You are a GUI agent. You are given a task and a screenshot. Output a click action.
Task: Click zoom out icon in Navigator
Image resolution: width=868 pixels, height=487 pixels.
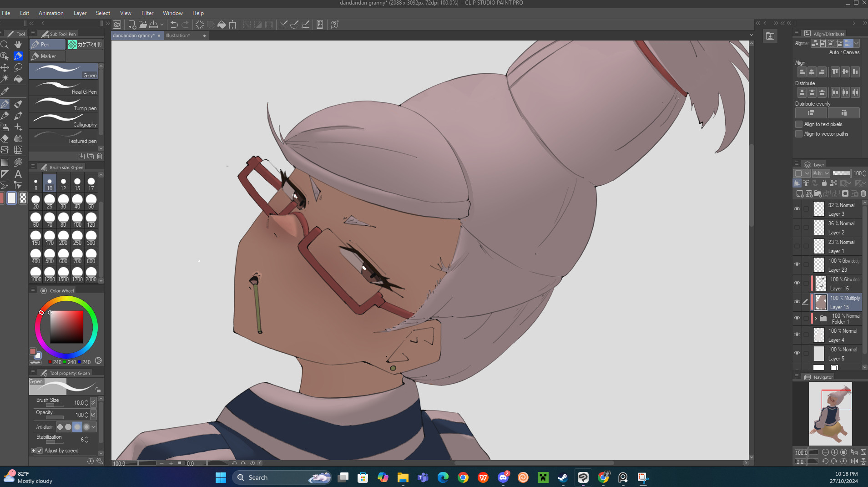pyautogui.click(x=825, y=452)
